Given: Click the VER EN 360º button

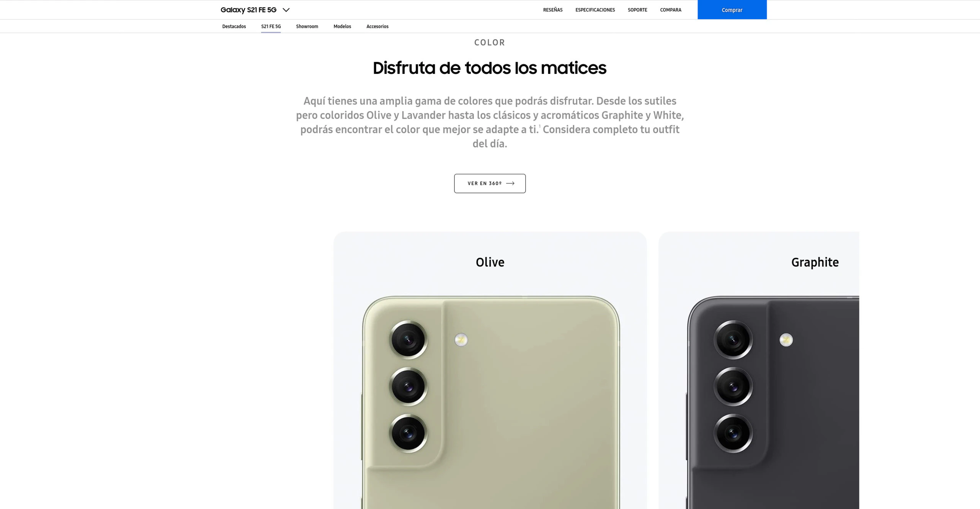Looking at the screenshot, I should 490,183.
